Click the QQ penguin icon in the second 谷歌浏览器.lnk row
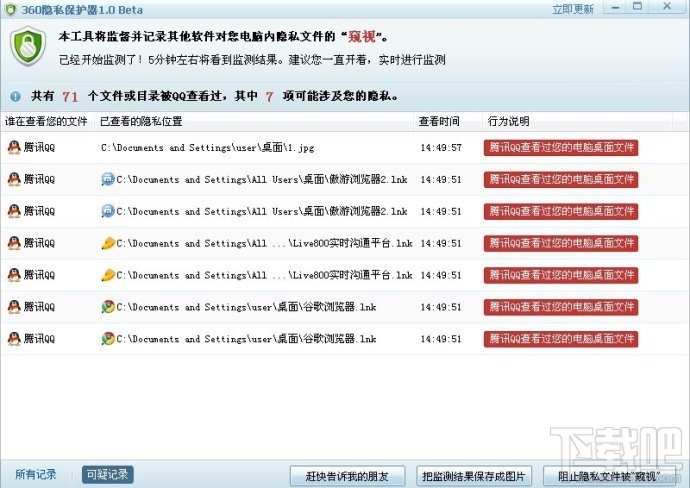 [x=14, y=339]
